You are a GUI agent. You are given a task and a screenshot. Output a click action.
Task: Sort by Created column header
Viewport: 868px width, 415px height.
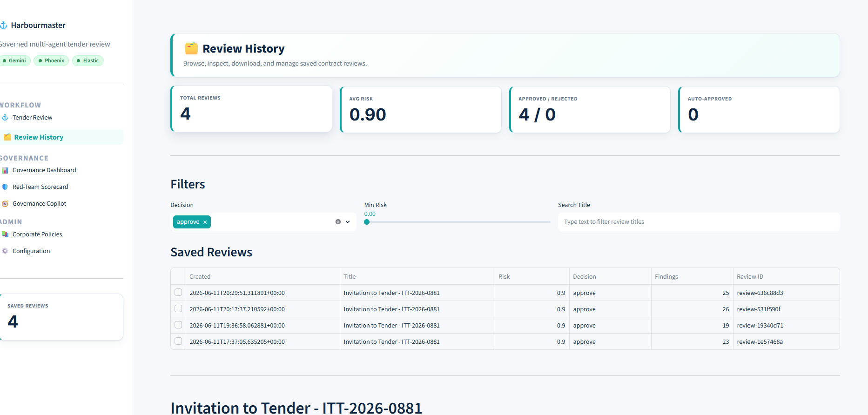click(263, 276)
